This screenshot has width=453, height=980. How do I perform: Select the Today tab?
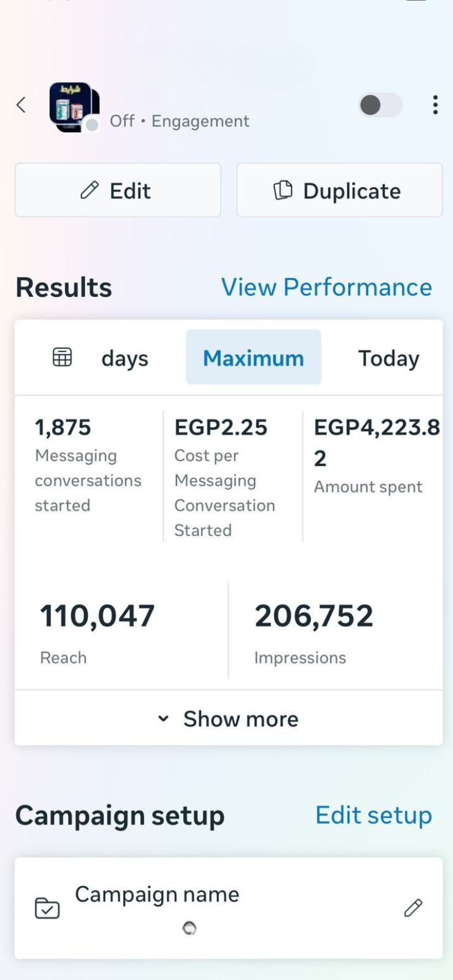tap(389, 358)
